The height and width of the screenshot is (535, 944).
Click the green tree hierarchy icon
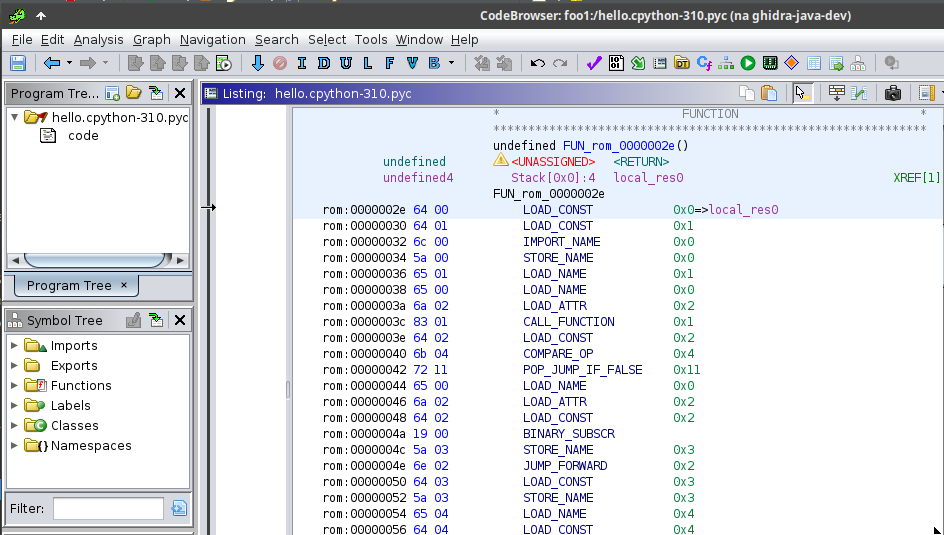(x=726, y=63)
